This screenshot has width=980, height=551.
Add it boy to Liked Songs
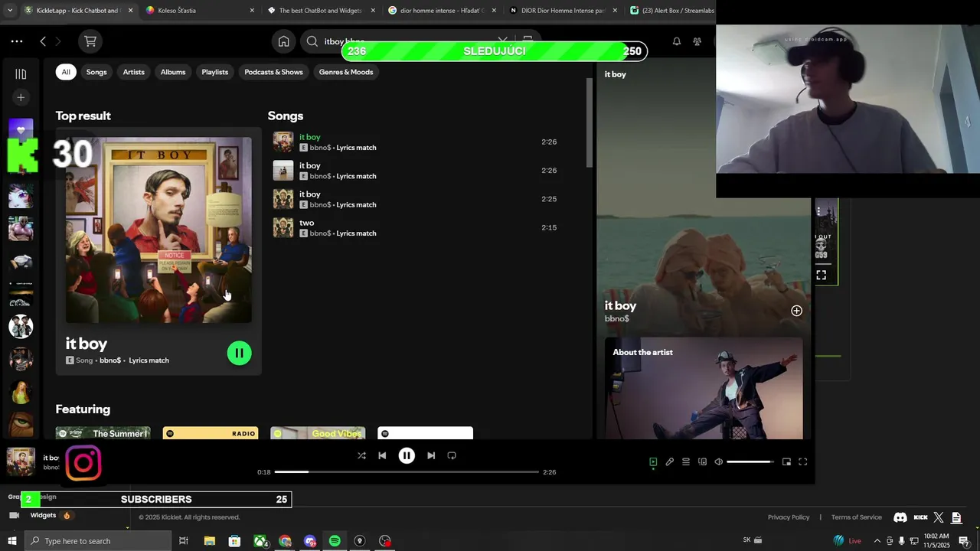coord(796,311)
